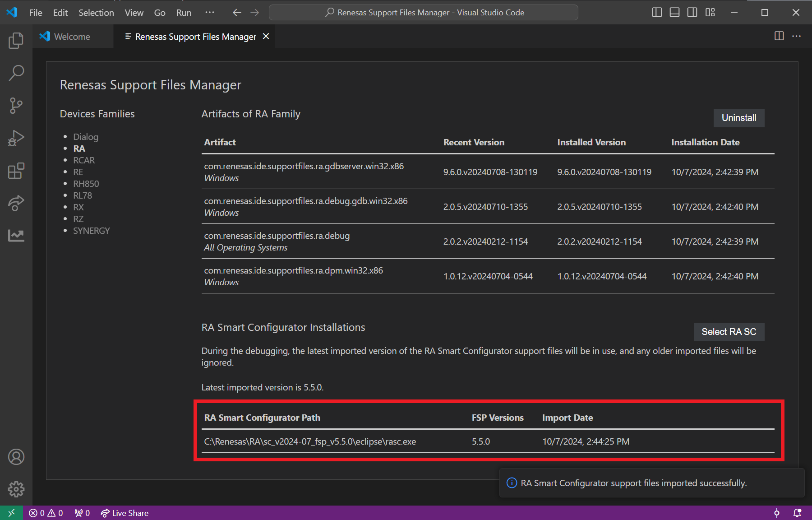Click the Select RA SC button
This screenshot has height=520, width=812.
coord(729,332)
